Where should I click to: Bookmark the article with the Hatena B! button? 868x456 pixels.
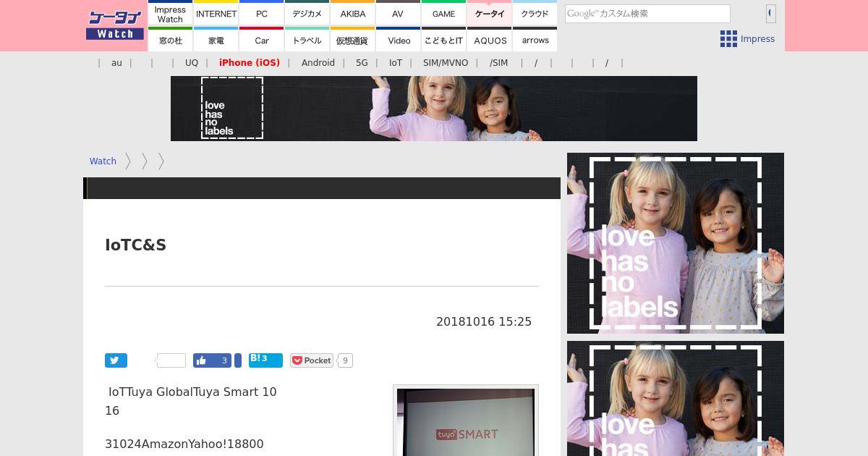tap(265, 360)
